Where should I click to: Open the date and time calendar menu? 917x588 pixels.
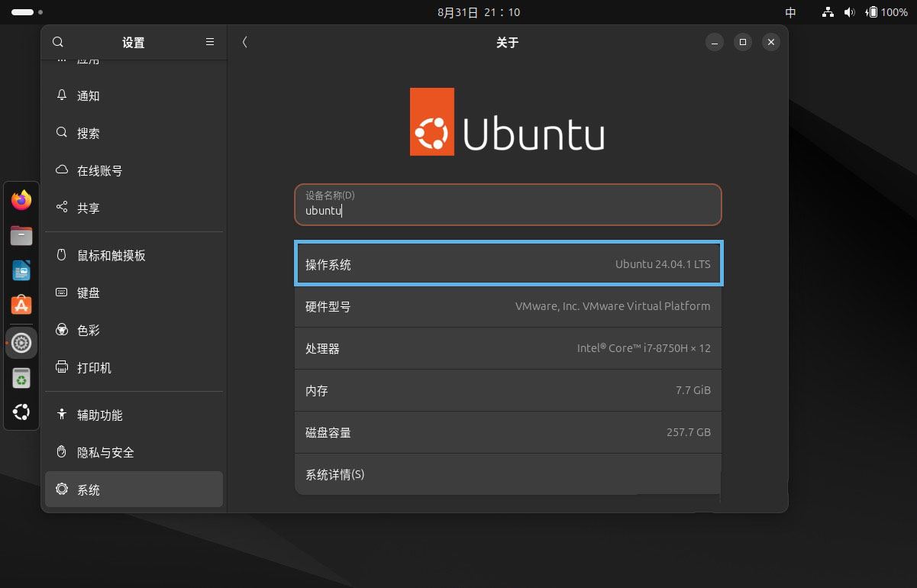pos(479,12)
